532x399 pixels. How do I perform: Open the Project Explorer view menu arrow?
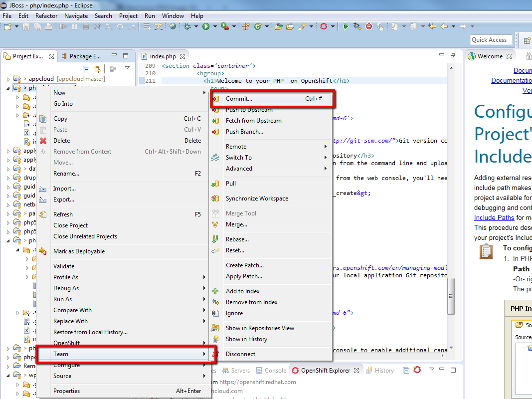point(127,68)
